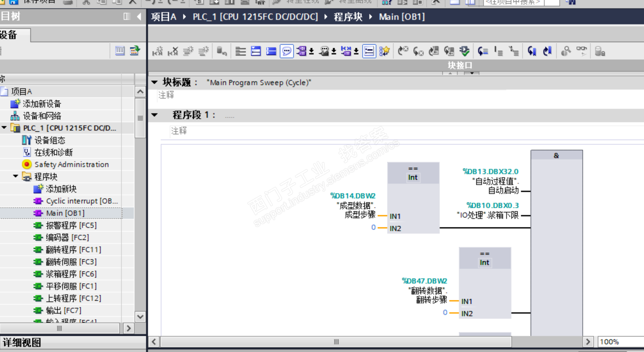The width and height of the screenshot is (644, 352).
Task: Open the absolute/symbolic operands dropdown arrow
Action: (311, 52)
